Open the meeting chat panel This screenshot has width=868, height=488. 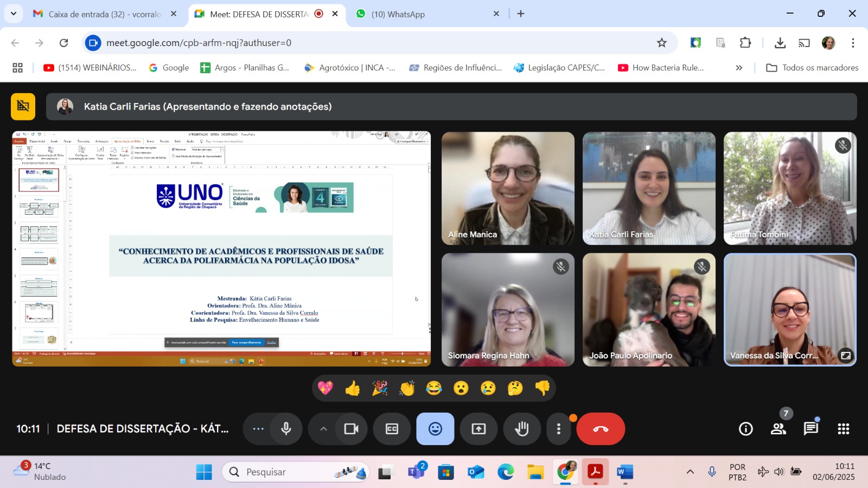(810, 429)
